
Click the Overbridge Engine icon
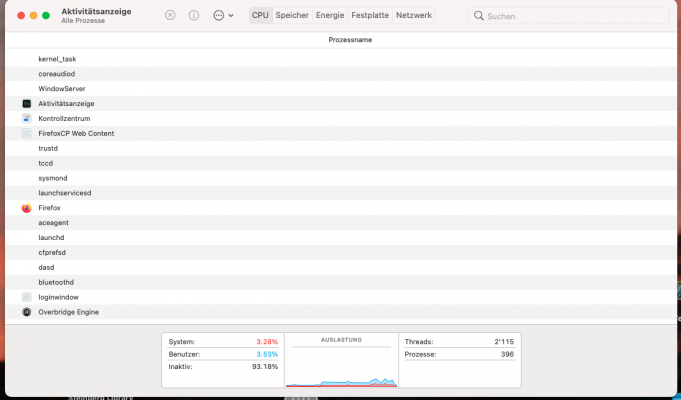point(26,312)
